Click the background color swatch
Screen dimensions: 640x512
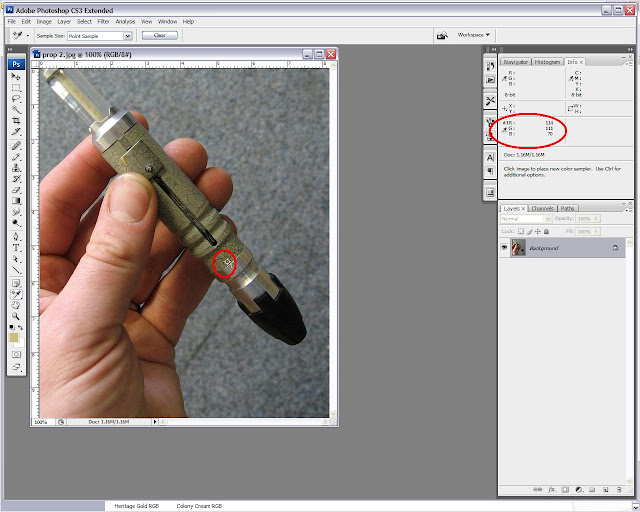point(20,343)
